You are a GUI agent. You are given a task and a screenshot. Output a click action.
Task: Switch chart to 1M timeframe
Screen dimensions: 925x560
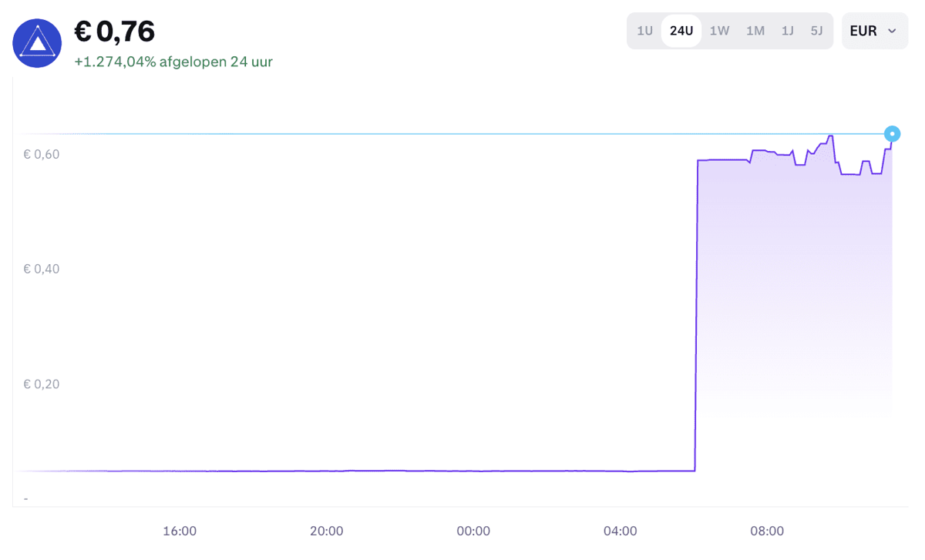[x=755, y=31]
